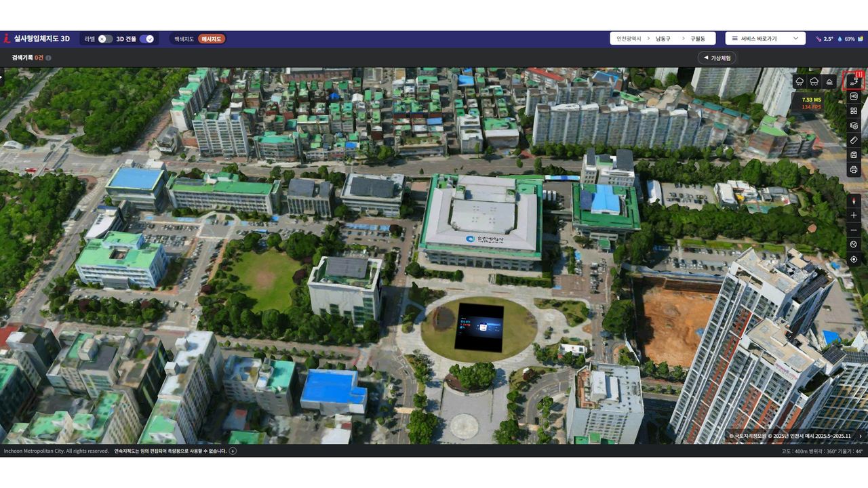Select the rain weather effect icon

pos(800,81)
